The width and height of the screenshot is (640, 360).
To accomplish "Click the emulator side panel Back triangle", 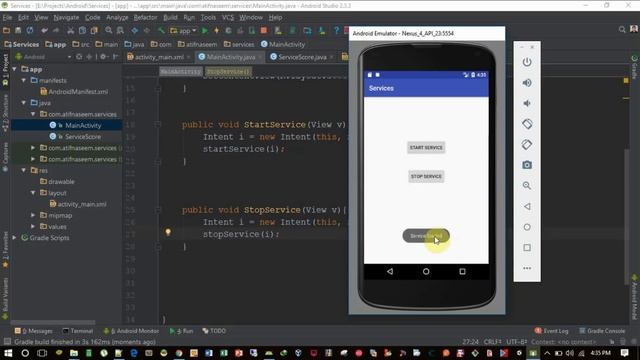I will pos(527,207).
